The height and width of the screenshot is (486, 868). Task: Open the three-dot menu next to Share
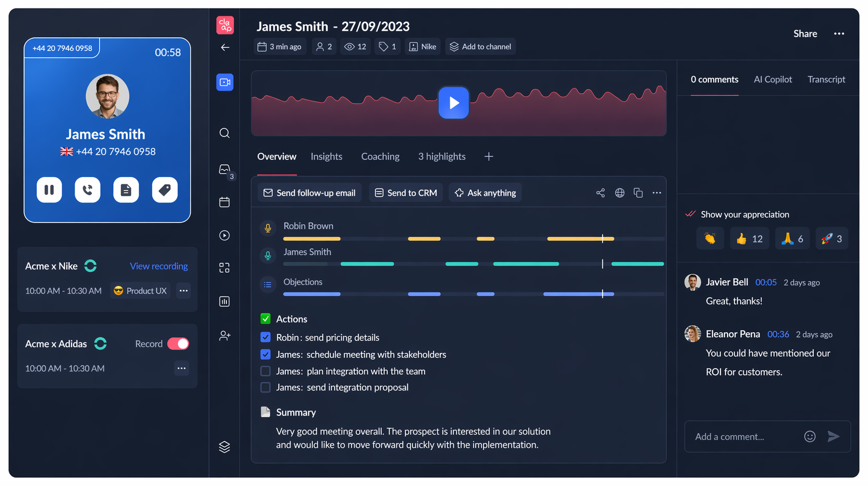pos(839,33)
